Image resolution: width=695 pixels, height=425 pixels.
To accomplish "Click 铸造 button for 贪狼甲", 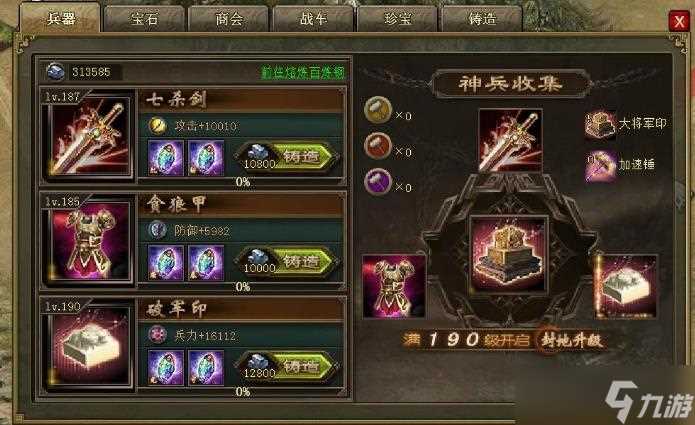I will (287, 262).
